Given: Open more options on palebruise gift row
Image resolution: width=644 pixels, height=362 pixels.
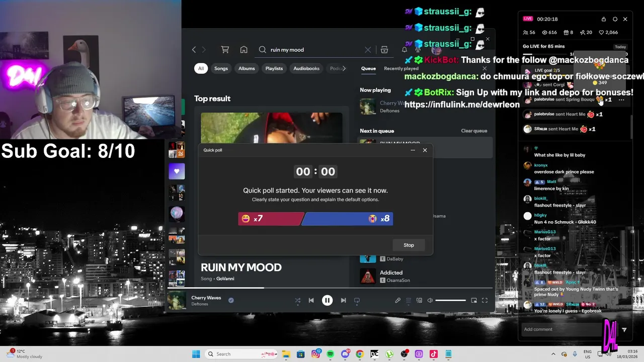Looking at the screenshot, I should (x=621, y=100).
